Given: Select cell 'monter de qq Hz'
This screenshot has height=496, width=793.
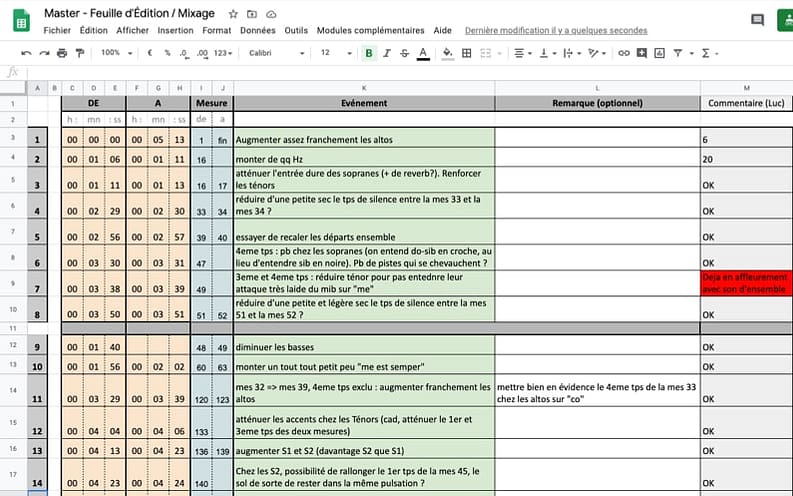Looking at the screenshot, I should [364, 158].
